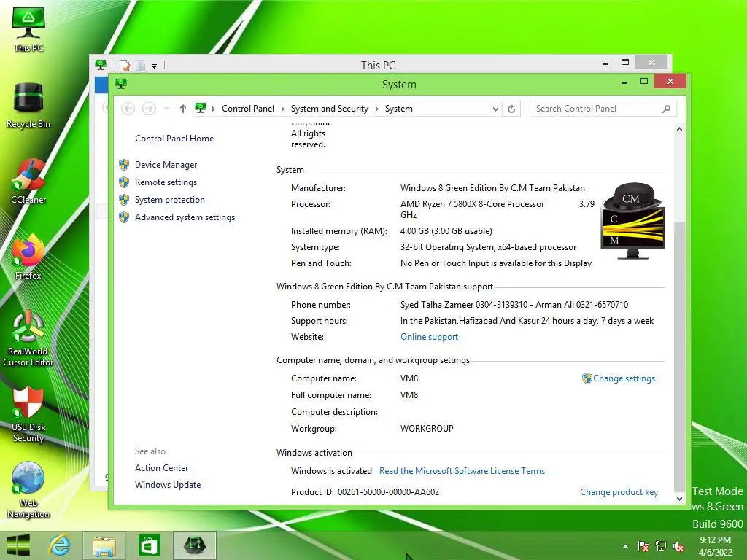Open RealWorld Cursor Editor desktop icon
Image resolution: width=747 pixels, height=560 pixels.
pyautogui.click(x=28, y=338)
